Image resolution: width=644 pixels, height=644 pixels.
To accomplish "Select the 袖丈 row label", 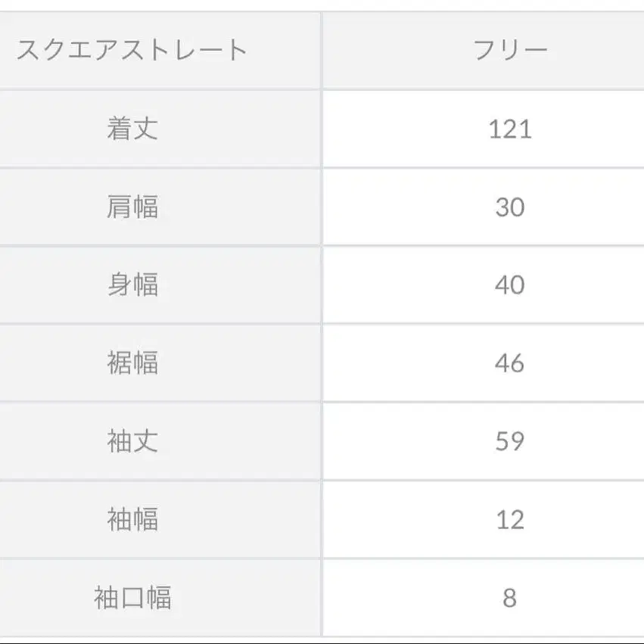I will (x=132, y=441).
